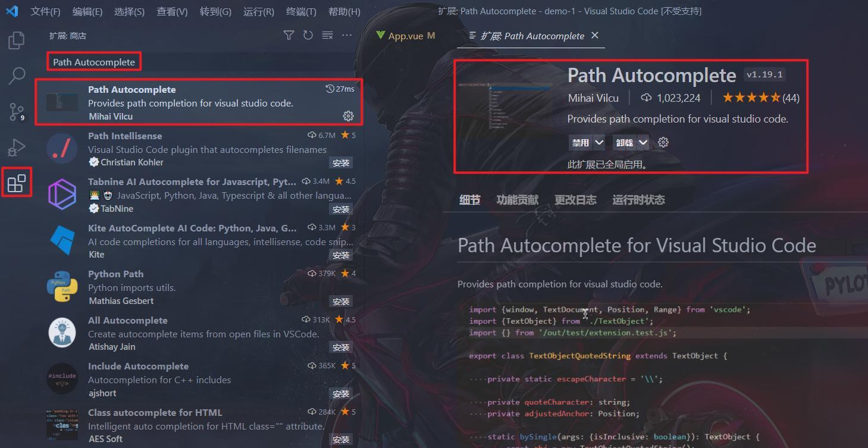This screenshot has width=868, height=448.
Task: Open the extensions more actions ... menu
Action: [347, 35]
